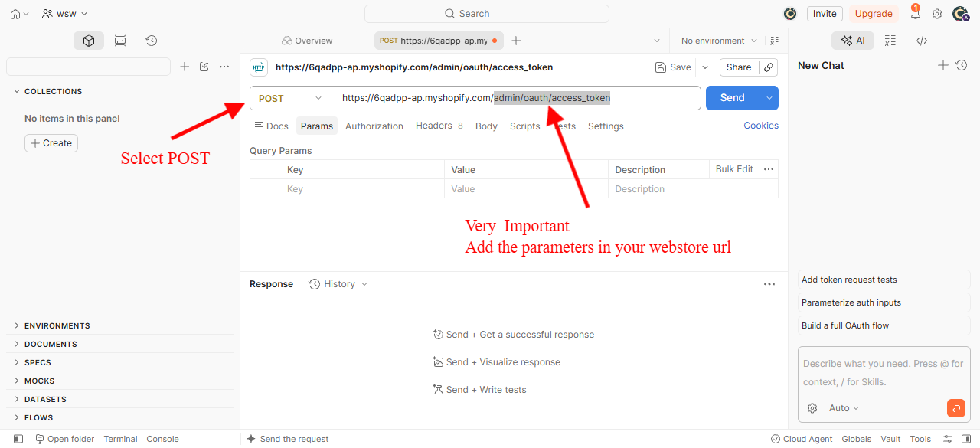
Task: Open the Collections view icon in sidebar
Action: pyautogui.click(x=89, y=41)
